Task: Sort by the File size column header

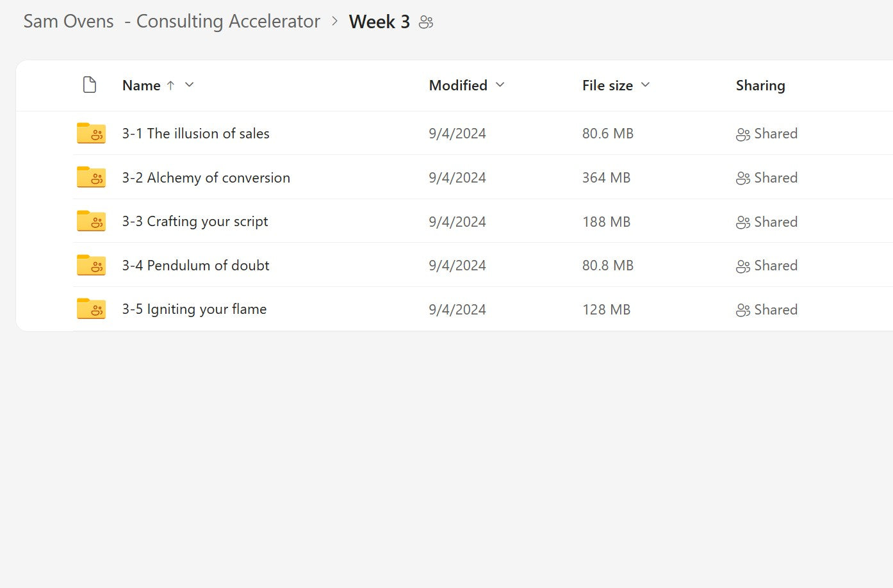Action: tap(607, 85)
